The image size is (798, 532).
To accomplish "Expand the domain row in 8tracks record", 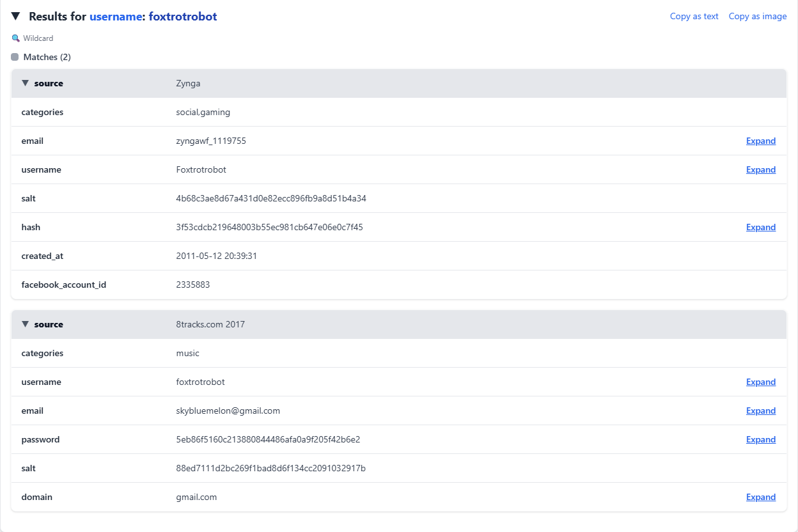I will (760, 497).
